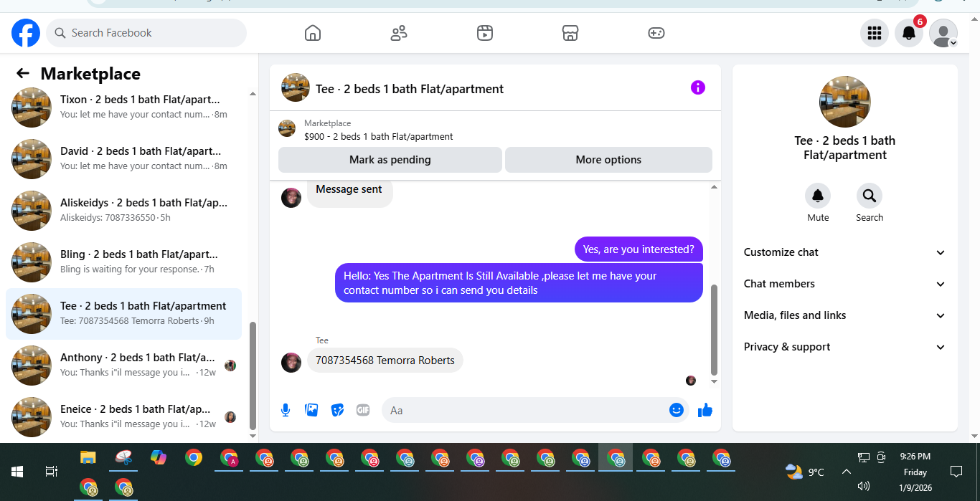
Task: Go back using the Marketplace arrow
Action: pos(23,73)
